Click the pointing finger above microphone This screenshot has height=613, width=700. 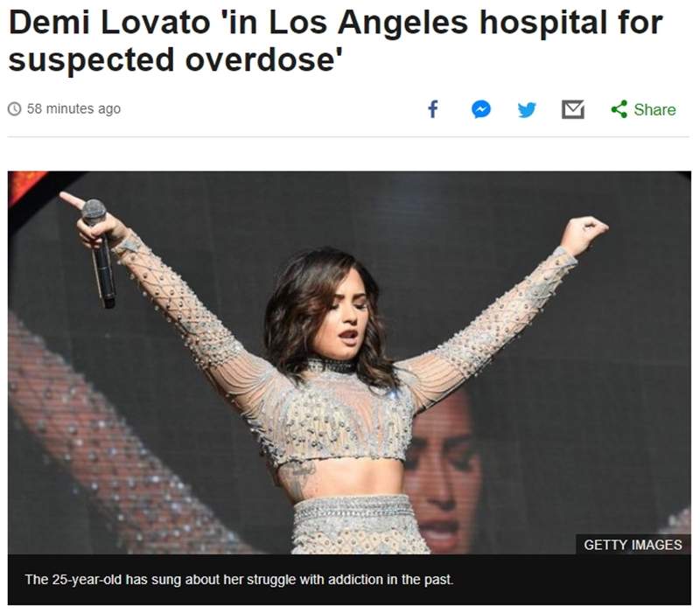[72, 200]
